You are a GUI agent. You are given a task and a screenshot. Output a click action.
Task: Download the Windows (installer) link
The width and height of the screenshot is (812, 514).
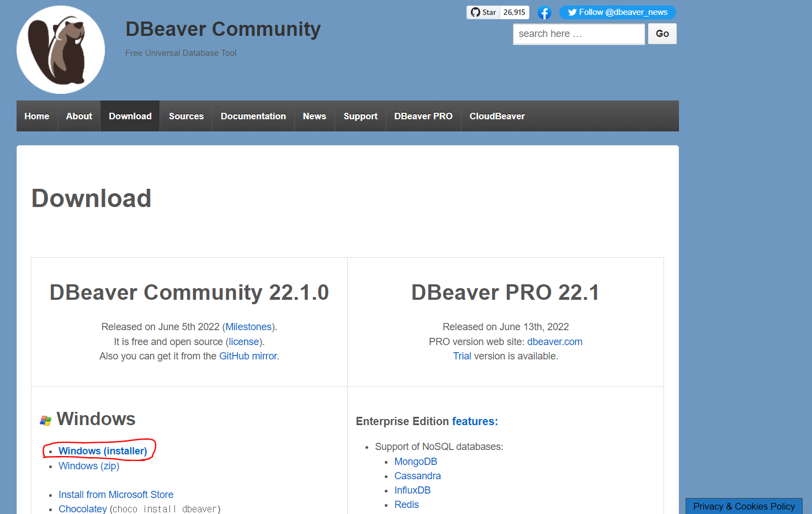(103, 451)
